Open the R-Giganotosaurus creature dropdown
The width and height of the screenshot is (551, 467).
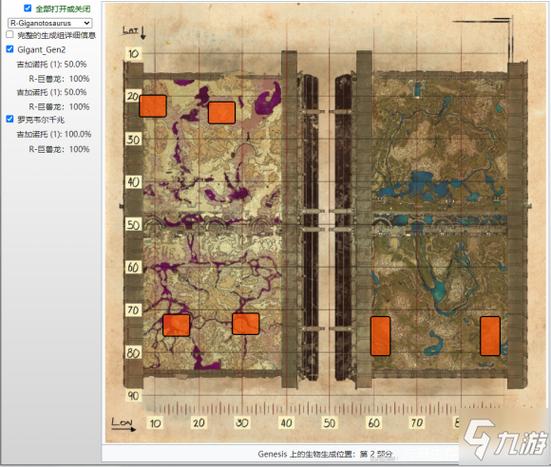(50, 23)
